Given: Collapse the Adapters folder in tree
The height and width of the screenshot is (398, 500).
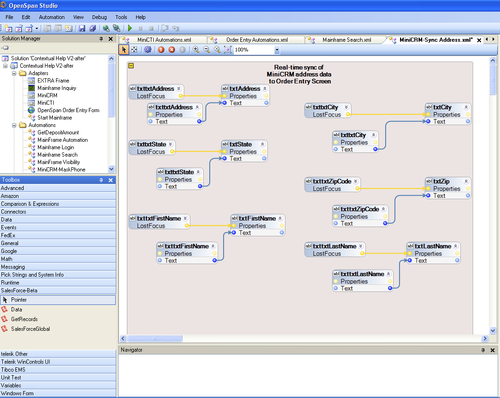Looking at the screenshot, I should [14, 73].
